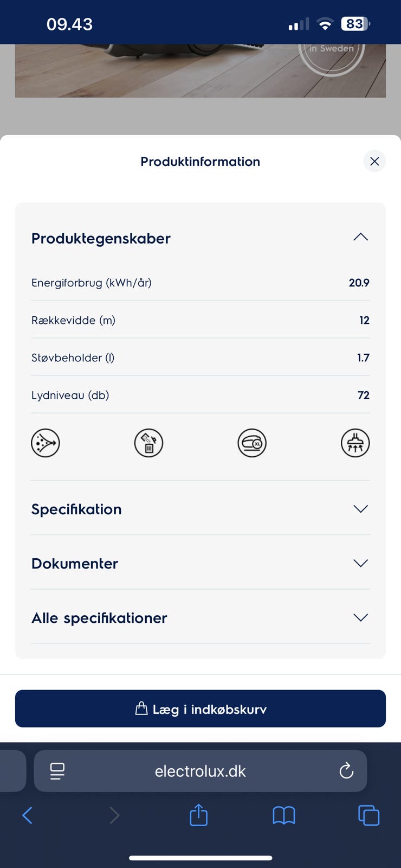This screenshot has width=401, height=868.
Task: Click the dust bin emptying feature icon
Action: (x=148, y=443)
